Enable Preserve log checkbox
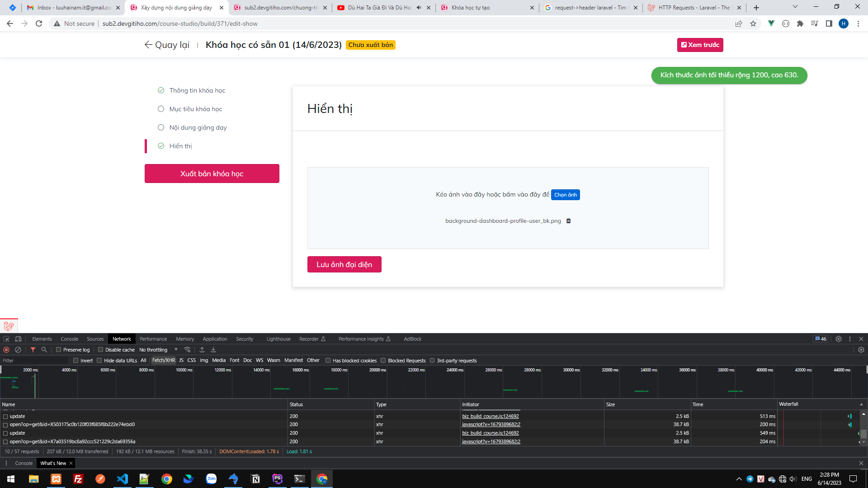The width and height of the screenshot is (868, 488). point(59,350)
